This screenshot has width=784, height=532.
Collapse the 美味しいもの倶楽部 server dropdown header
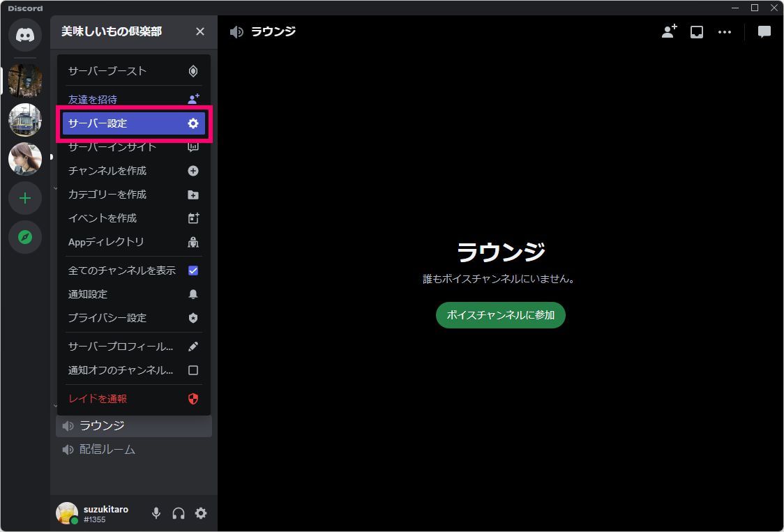click(x=133, y=31)
